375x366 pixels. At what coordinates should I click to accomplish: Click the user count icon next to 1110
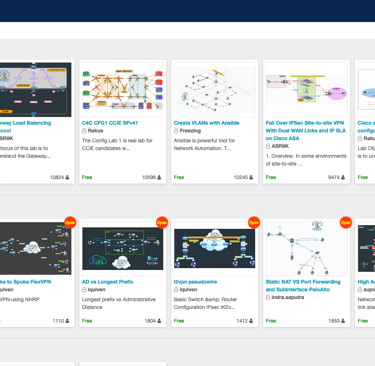tap(67, 321)
